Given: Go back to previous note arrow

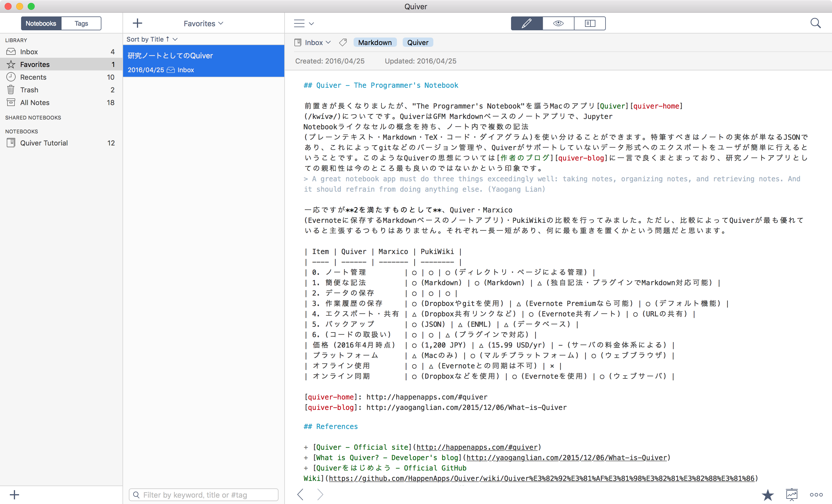Looking at the screenshot, I should pyautogui.click(x=300, y=494).
